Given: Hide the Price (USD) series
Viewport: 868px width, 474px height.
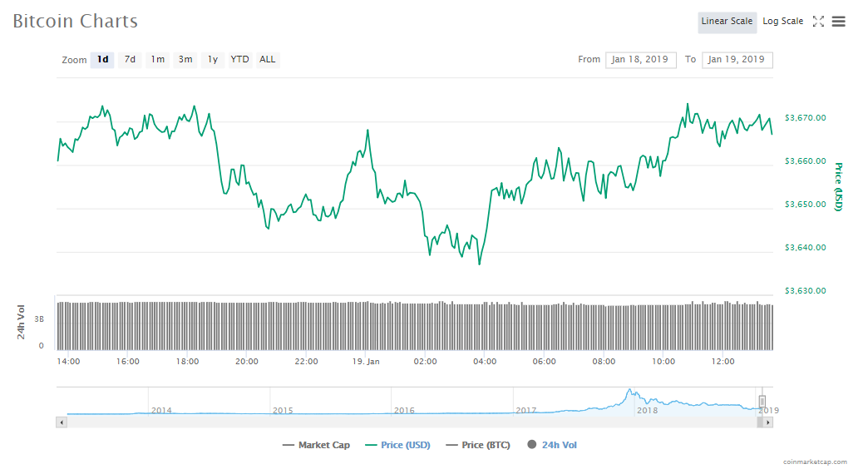Looking at the screenshot, I should pyautogui.click(x=398, y=445).
